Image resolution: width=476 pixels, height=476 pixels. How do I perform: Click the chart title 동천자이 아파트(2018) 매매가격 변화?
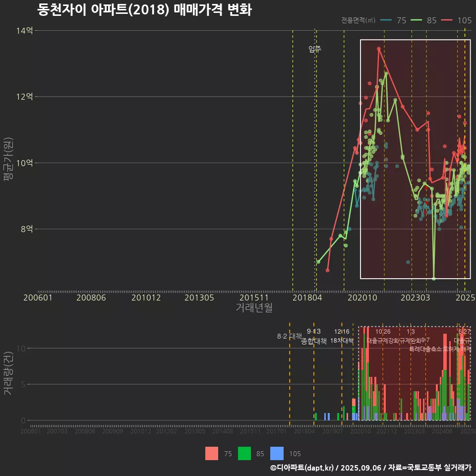(x=144, y=10)
